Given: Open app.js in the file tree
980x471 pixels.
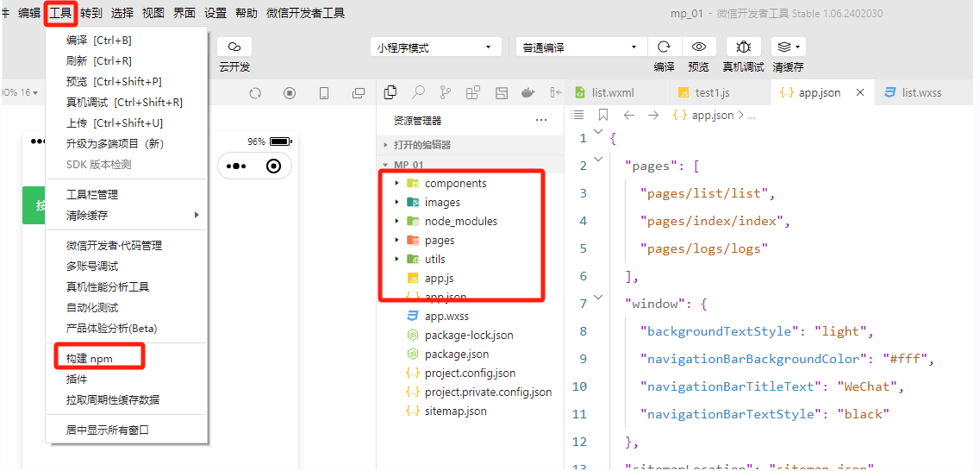Looking at the screenshot, I should click(470, 278).
